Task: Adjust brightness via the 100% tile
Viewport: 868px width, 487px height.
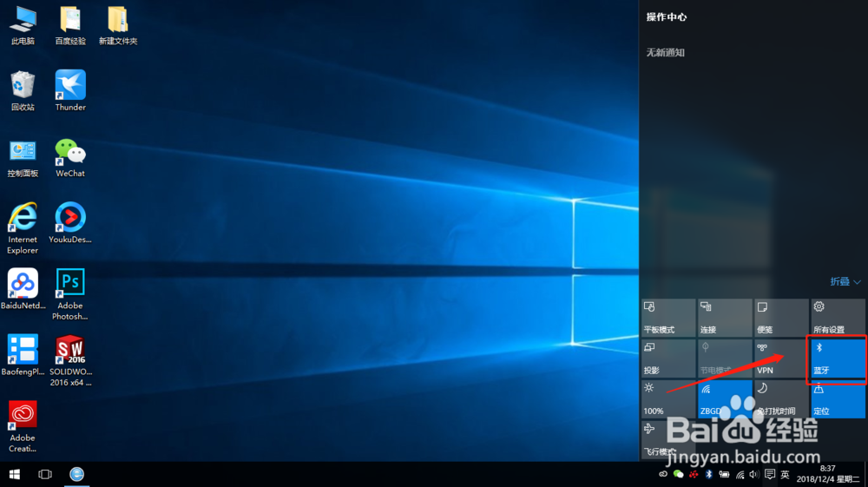Action: tap(668, 399)
